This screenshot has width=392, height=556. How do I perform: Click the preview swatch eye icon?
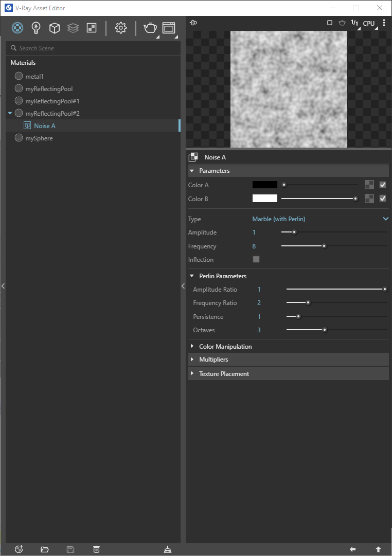(x=193, y=23)
